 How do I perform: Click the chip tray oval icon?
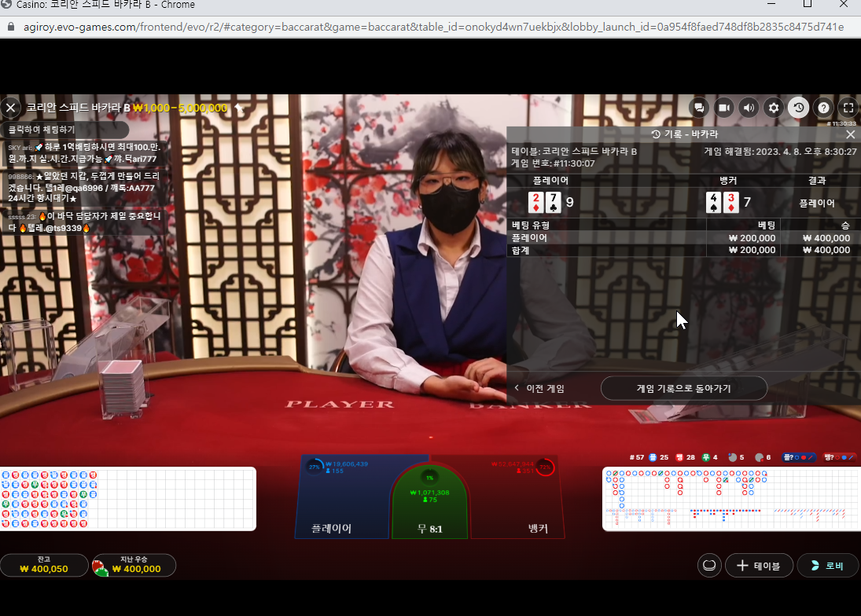709,566
